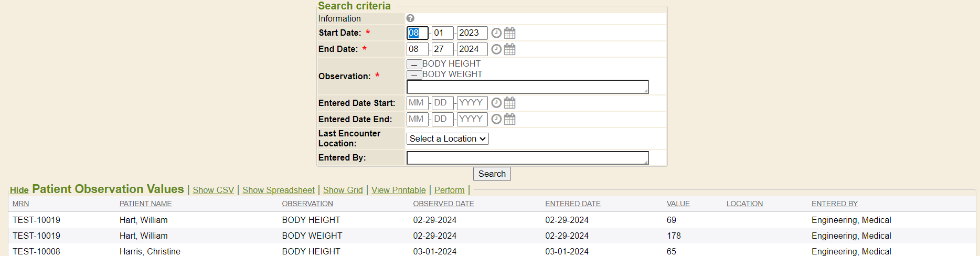This screenshot has width=980, height=256.
Task: Remove the BODY WEIGHT observation
Action: click(x=414, y=74)
